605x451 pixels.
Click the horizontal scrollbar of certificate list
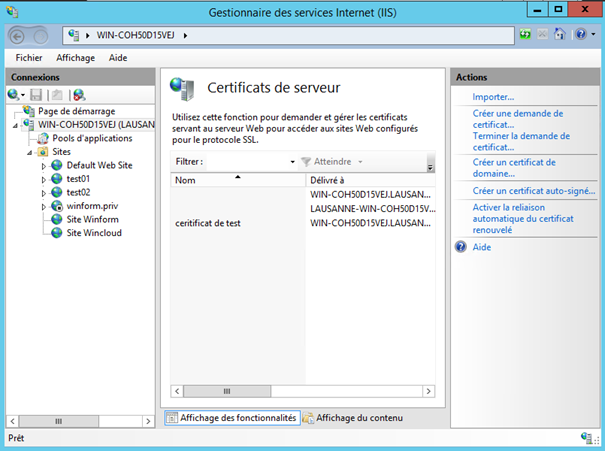click(300, 391)
